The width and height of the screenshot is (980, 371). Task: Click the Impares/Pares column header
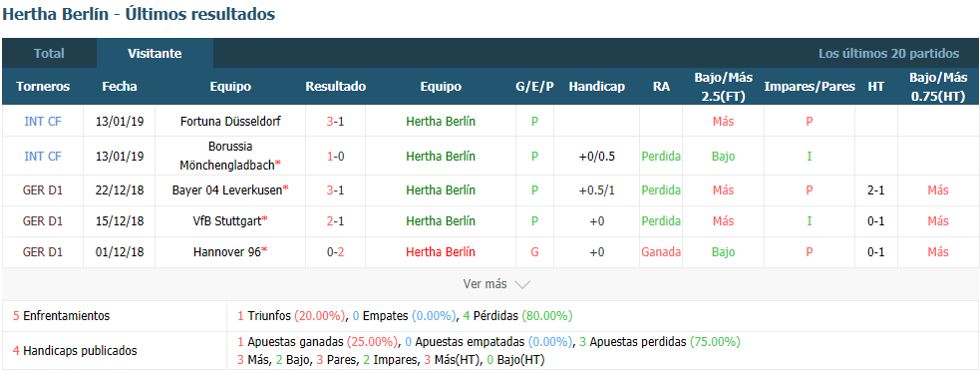pos(809,87)
